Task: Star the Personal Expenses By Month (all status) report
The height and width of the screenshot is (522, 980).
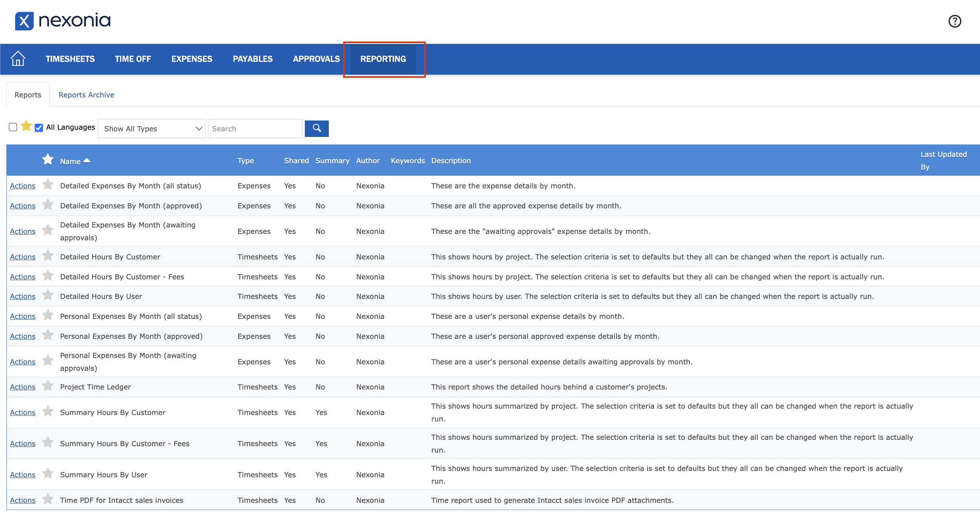Action: (x=48, y=315)
